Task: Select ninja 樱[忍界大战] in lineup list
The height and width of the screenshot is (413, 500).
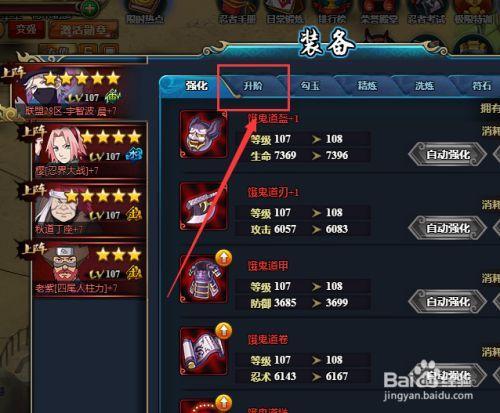Action: pyautogui.click(x=89, y=150)
